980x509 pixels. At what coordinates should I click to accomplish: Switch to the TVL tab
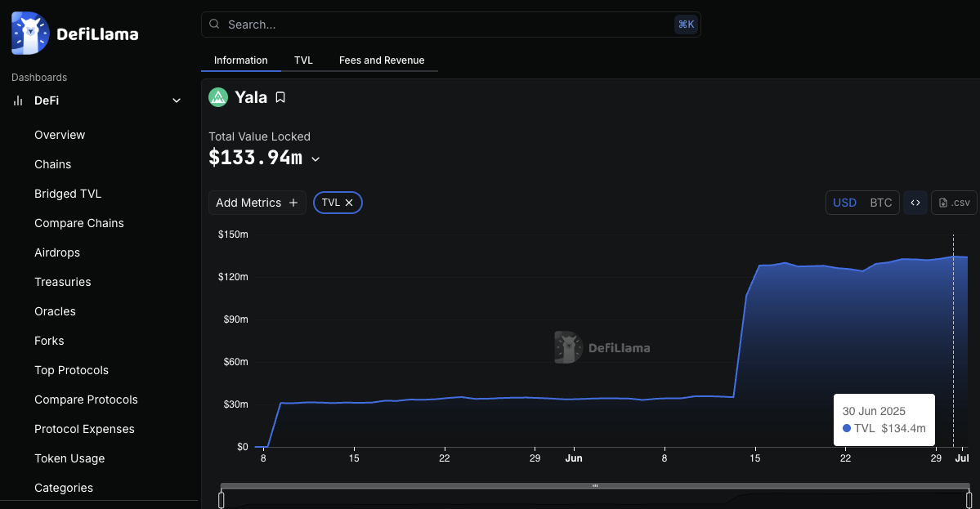click(304, 60)
